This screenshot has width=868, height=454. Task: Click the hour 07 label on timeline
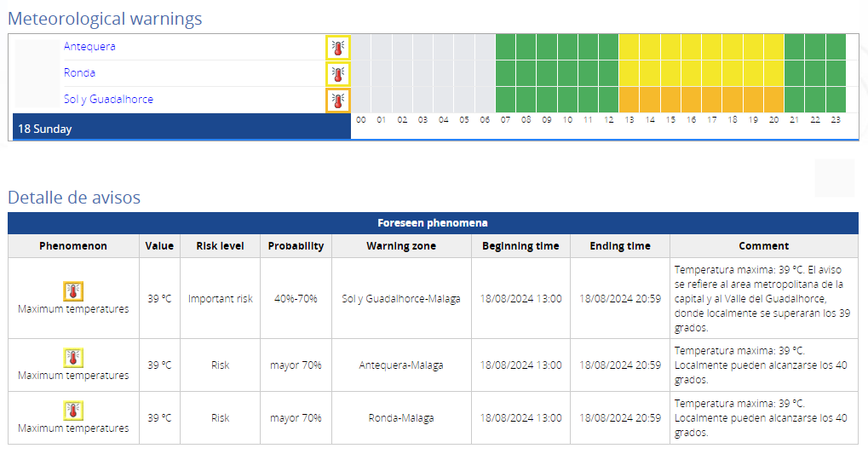(x=505, y=120)
